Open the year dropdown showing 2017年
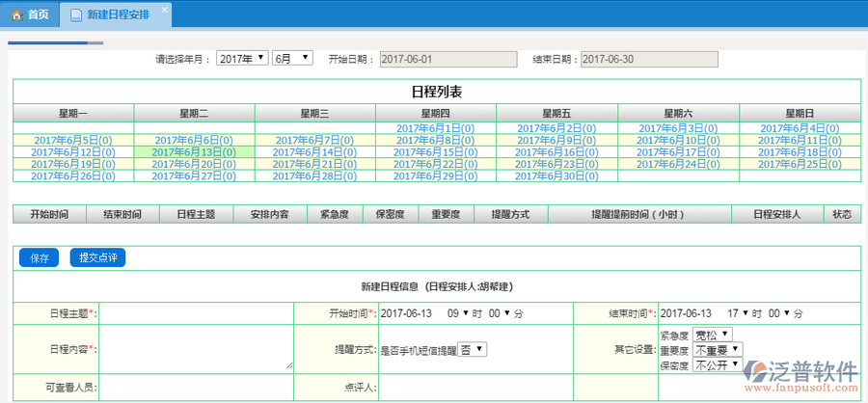 coord(241,59)
